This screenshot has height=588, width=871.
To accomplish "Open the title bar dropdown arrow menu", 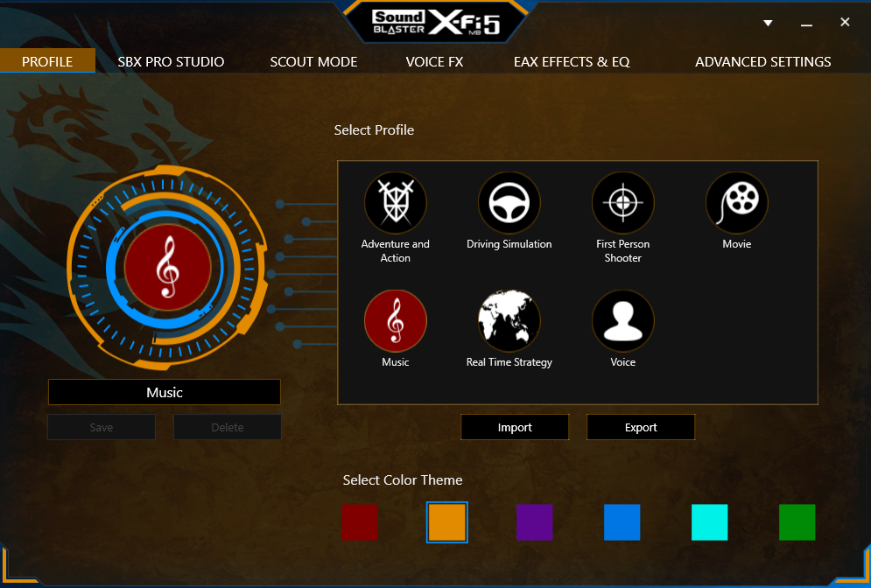I will (768, 23).
